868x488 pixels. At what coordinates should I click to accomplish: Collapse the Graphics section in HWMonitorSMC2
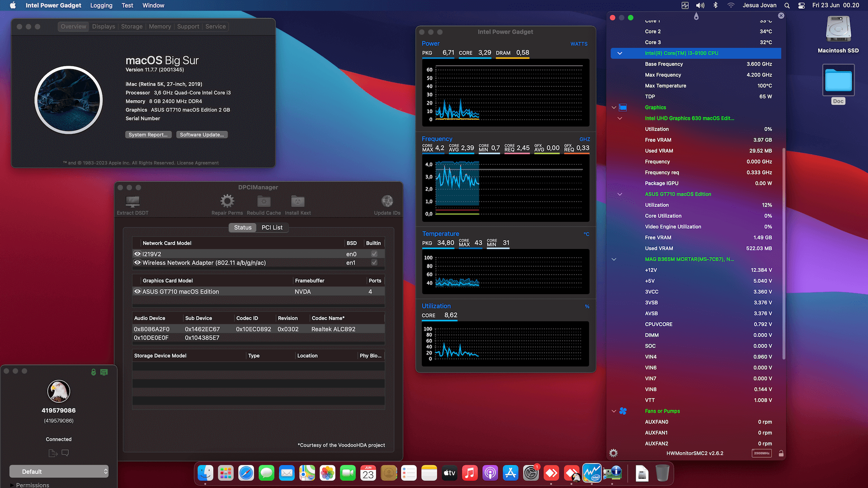coord(614,108)
